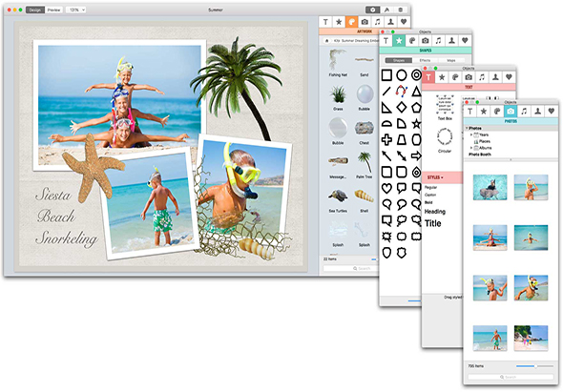Open the 131% zoom dropdown
The height and width of the screenshot is (392, 563).
75,10
